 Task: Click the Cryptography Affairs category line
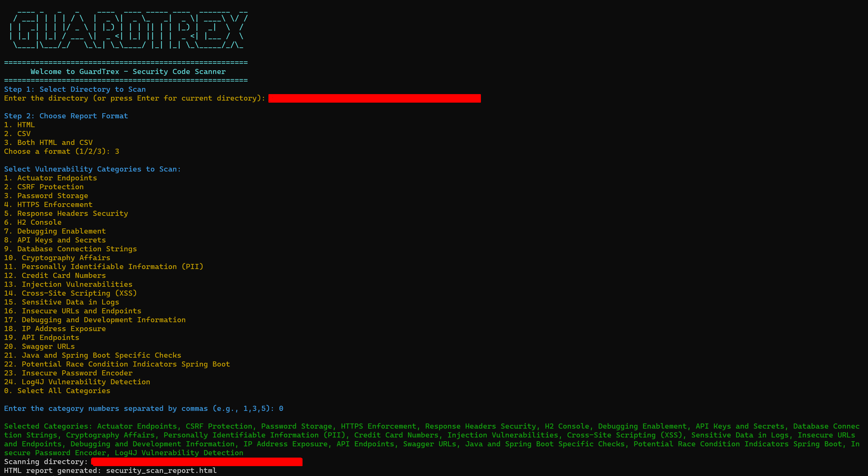point(57,258)
